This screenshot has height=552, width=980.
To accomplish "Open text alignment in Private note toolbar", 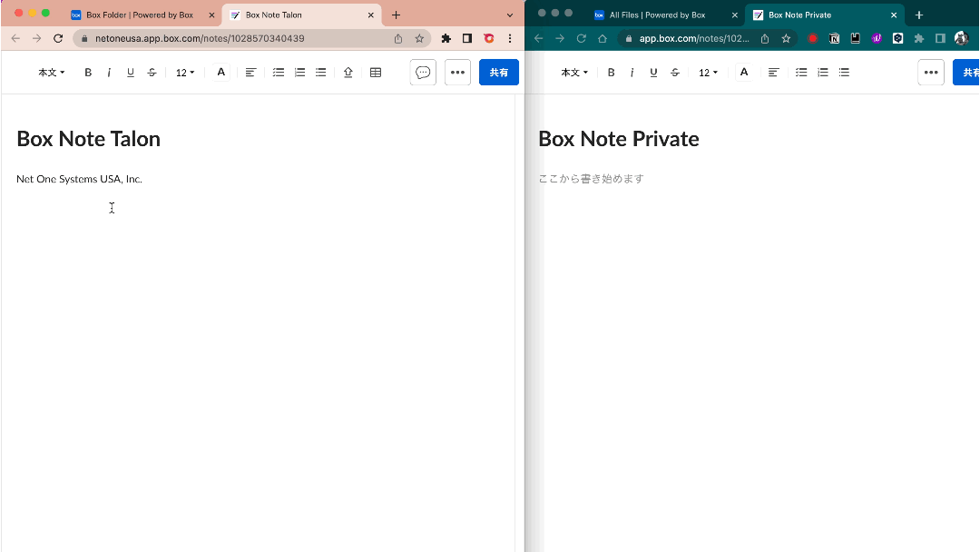I will pyautogui.click(x=774, y=73).
